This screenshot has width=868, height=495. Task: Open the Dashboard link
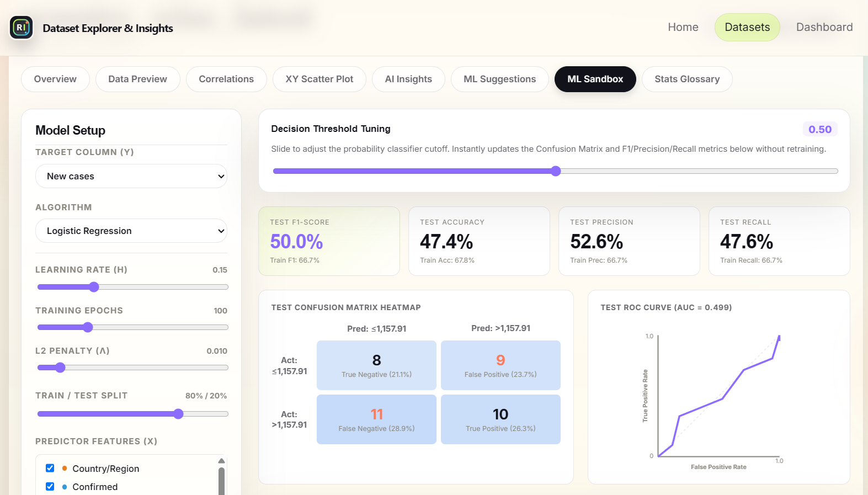pyautogui.click(x=824, y=27)
